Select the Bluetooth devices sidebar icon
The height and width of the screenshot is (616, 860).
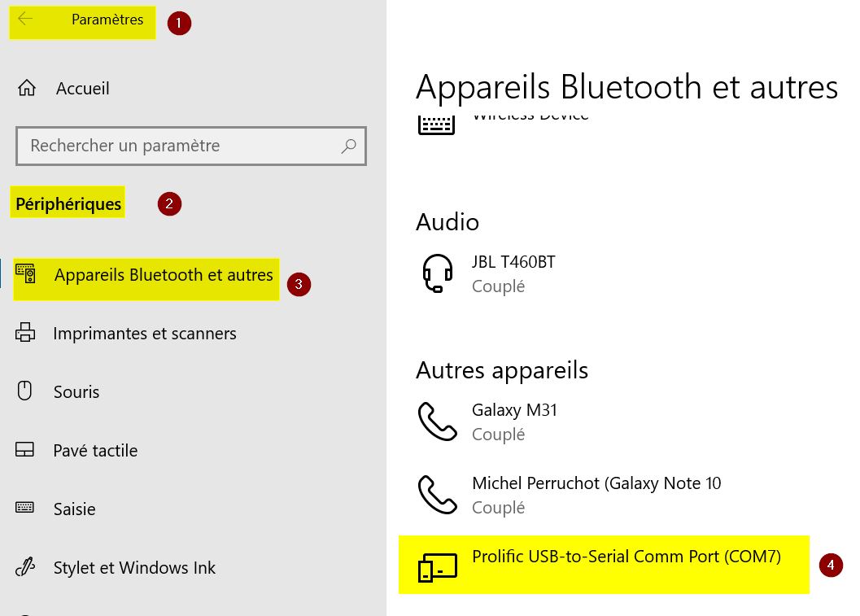(x=26, y=273)
